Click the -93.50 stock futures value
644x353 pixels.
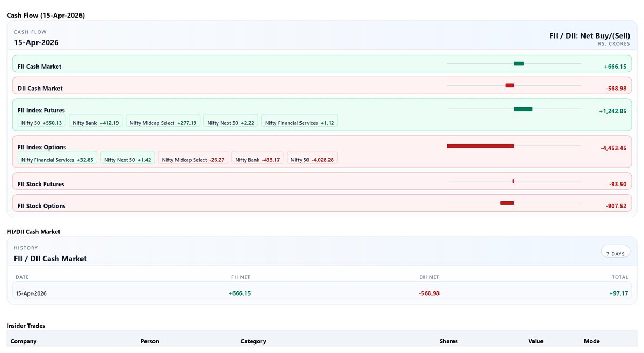click(x=618, y=184)
